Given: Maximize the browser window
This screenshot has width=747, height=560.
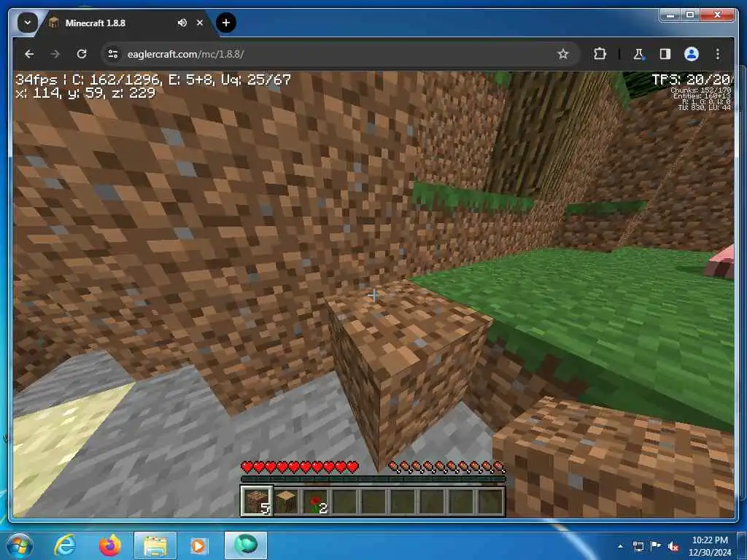Looking at the screenshot, I should coord(690,15).
